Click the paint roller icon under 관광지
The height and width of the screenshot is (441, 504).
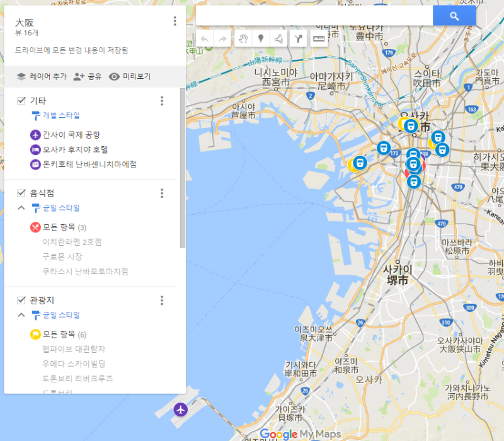tap(36, 315)
